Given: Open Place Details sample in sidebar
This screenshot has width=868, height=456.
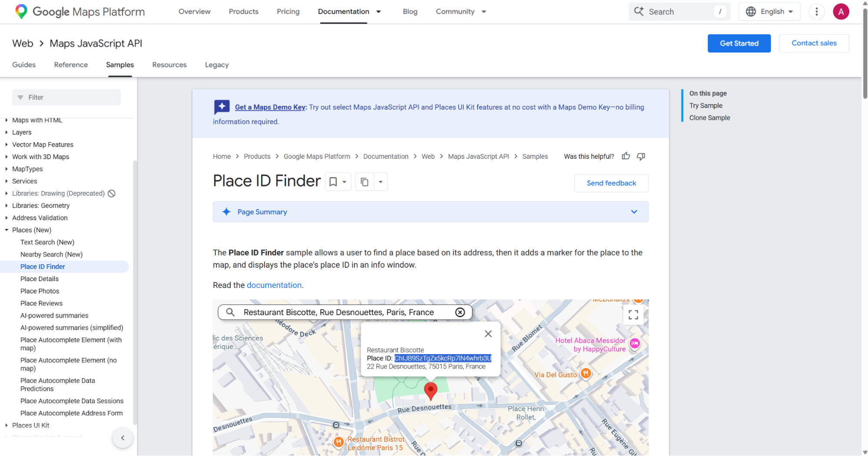Looking at the screenshot, I should [40, 279].
